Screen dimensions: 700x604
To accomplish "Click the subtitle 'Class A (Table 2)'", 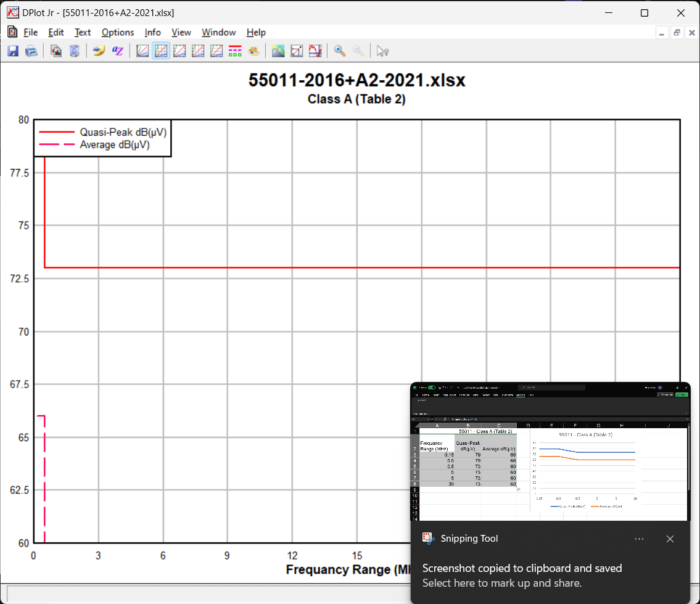I will (x=356, y=99).
